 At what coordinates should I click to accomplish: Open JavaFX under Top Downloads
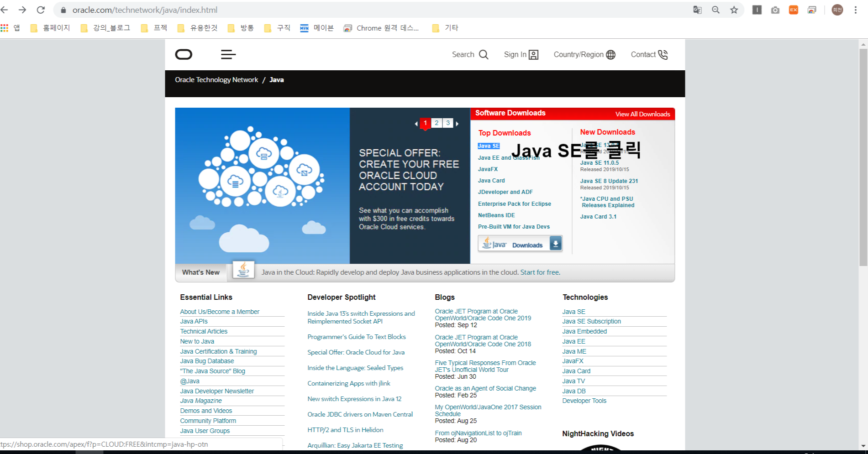coord(488,169)
